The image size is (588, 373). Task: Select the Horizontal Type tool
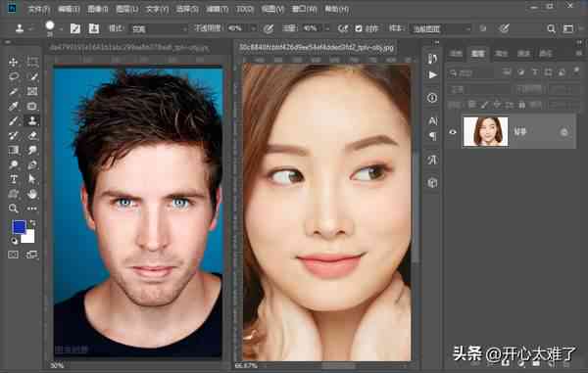coord(14,179)
